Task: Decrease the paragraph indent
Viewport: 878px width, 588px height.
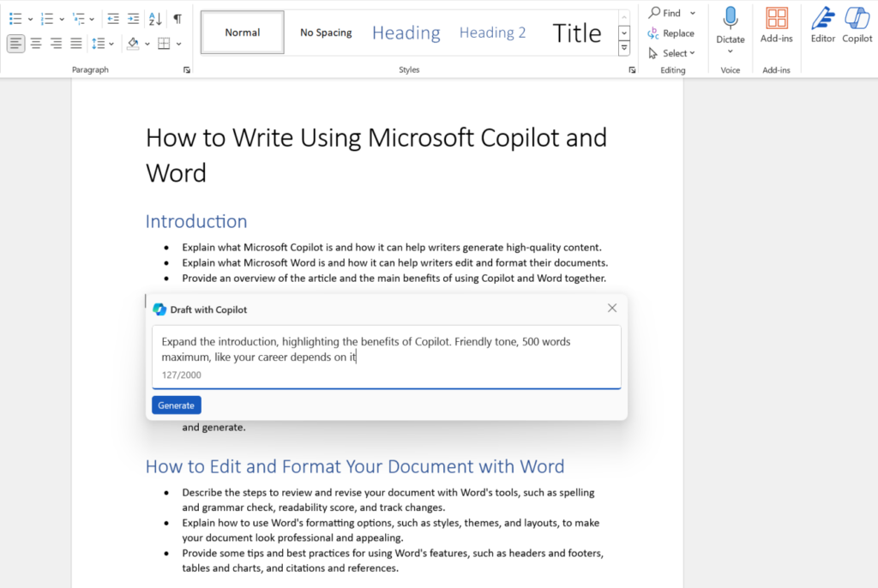Action: [x=113, y=18]
